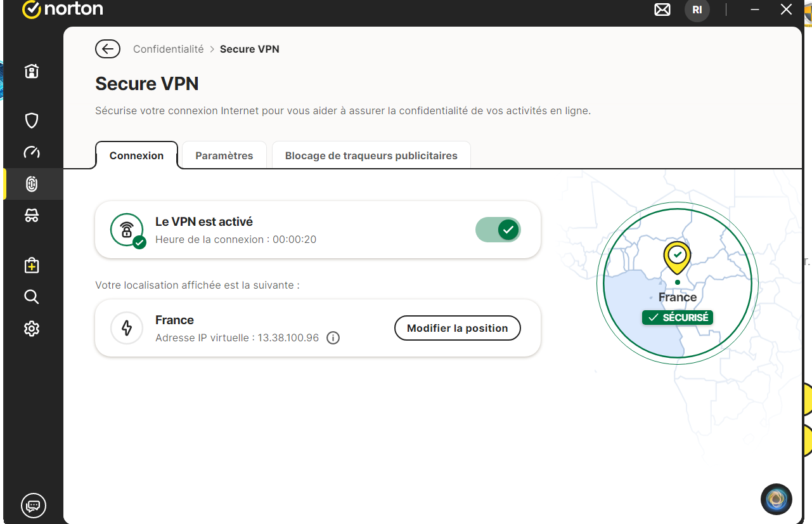Open the Security shield section
The height and width of the screenshot is (524, 812).
[32, 120]
